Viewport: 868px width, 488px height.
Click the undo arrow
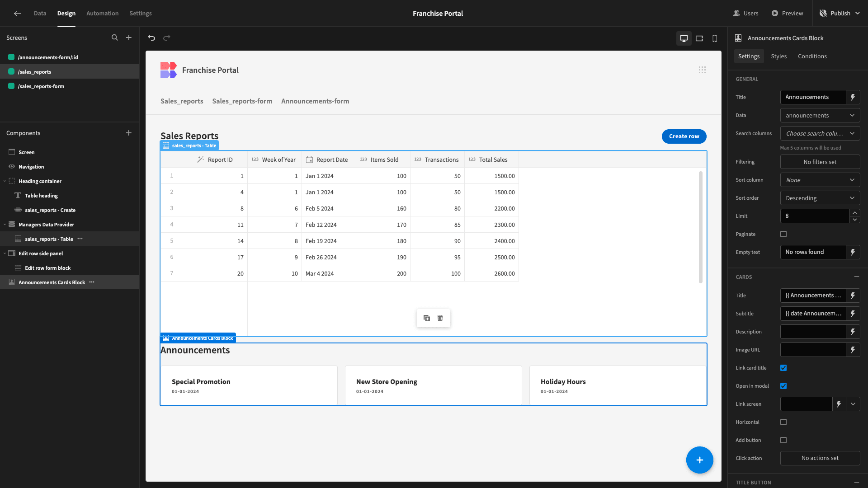click(x=151, y=38)
